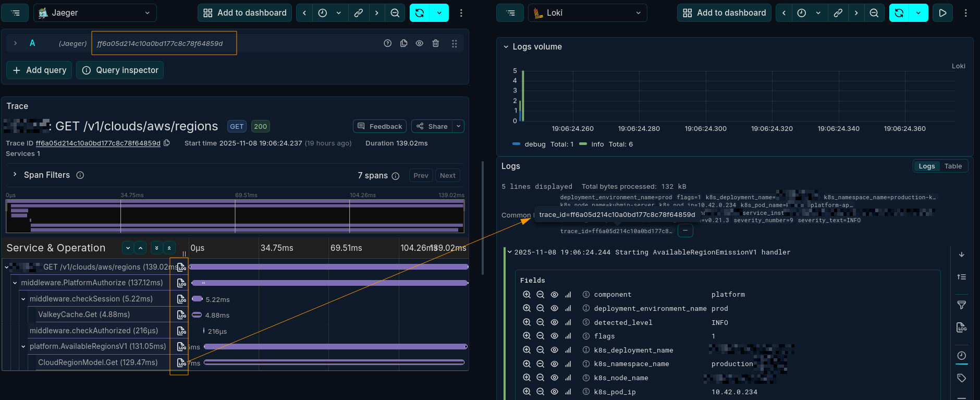The height and width of the screenshot is (400, 980).
Task: Collapse the middleware.checkSession span children
Action: [x=23, y=299]
